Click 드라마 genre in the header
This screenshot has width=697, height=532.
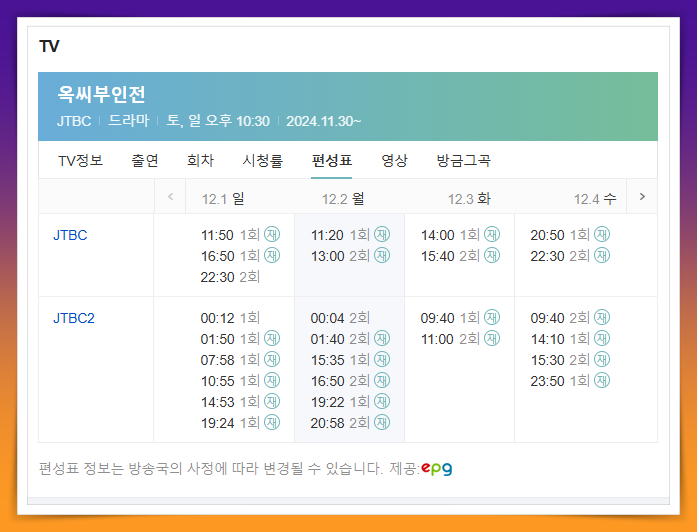click(128, 121)
